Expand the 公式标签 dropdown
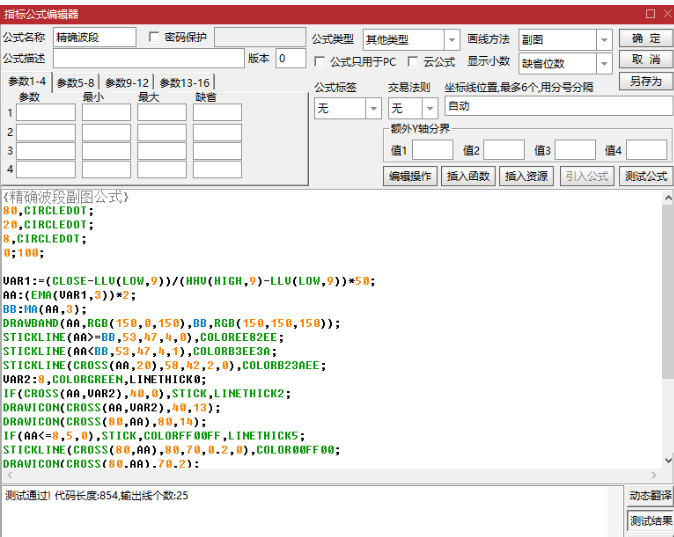674x537 pixels. (373, 108)
